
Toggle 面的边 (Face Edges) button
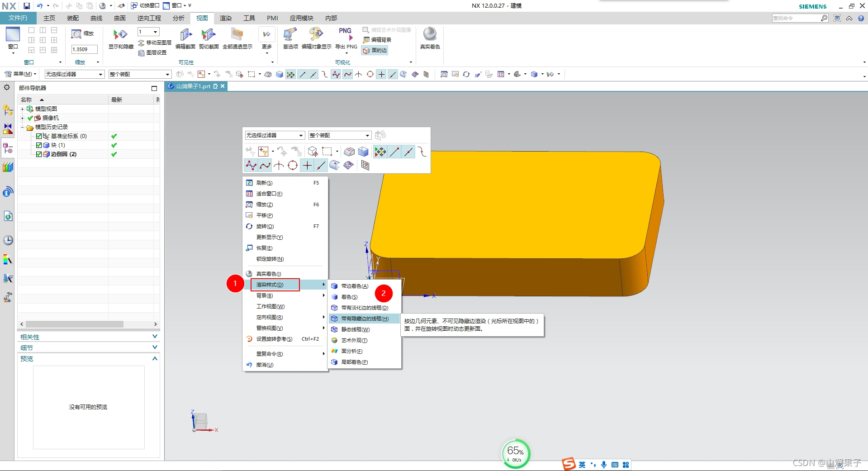click(375, 51)
